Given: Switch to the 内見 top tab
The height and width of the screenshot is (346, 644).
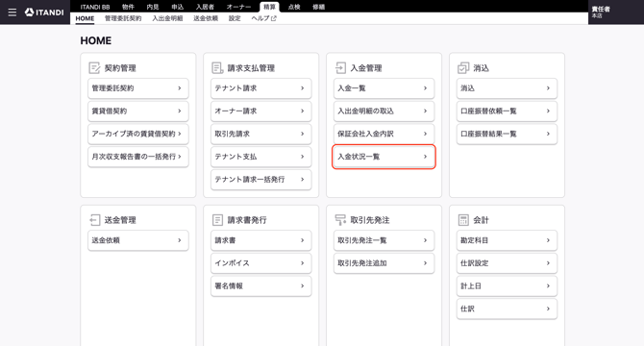Looking at the screenshot, I should pos(153,7).
